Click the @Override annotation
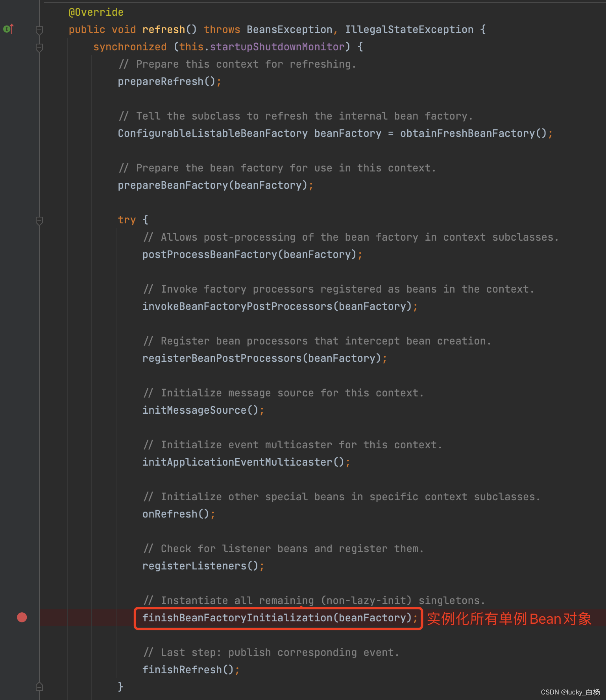The width and height of the screenshot is (606, 700). click(96, 12)
